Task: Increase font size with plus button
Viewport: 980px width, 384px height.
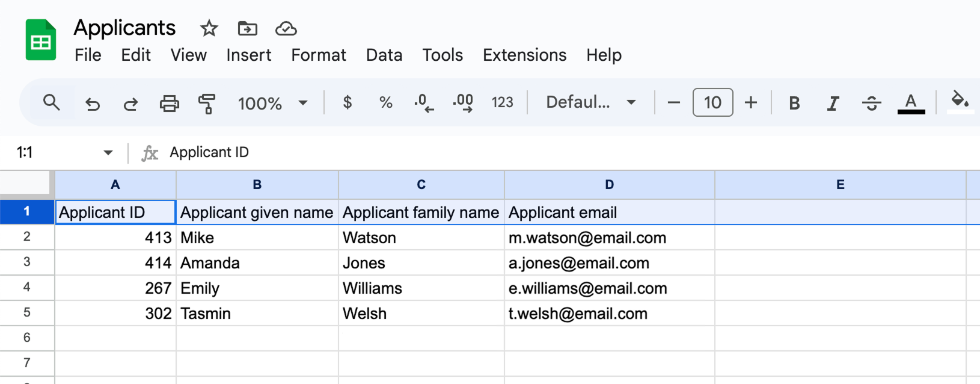Action: (750, 103)
